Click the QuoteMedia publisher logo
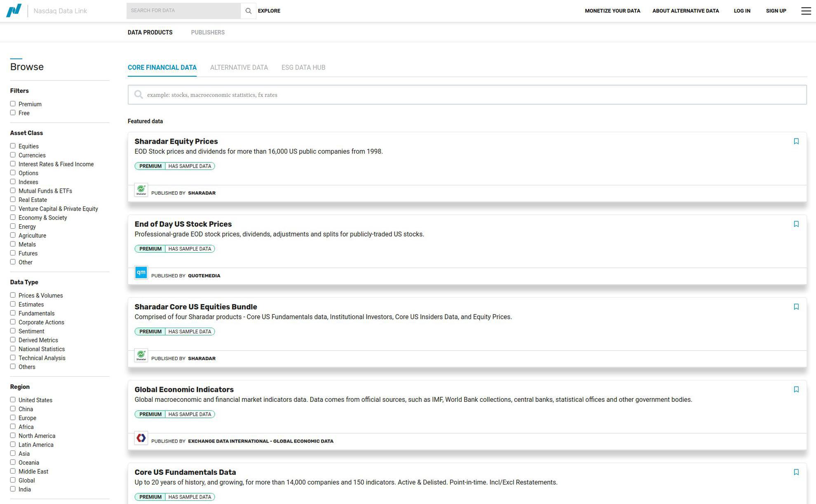The image size is (816, 504). (141, 273)
